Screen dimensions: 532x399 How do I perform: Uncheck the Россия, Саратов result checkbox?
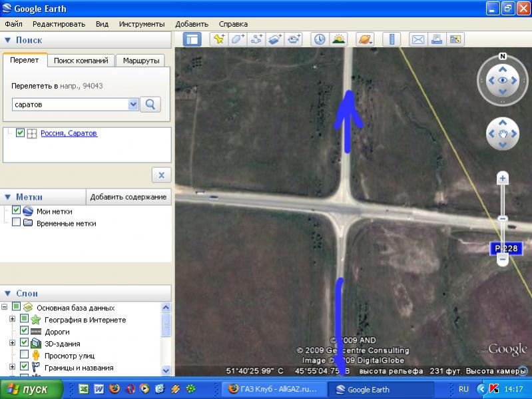(20, 133)
